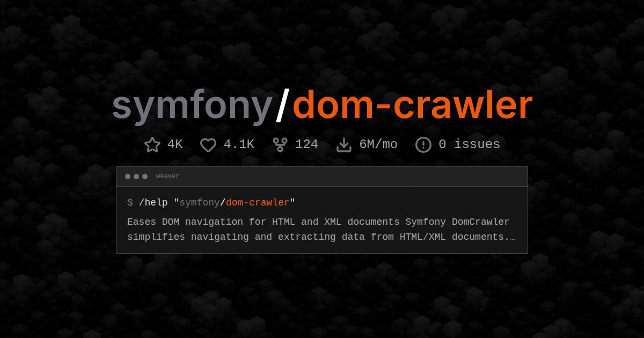Click the "0 issues" label
Image resolution: width=644 pixels, height=338 pixels.
(x=469, y=144)
